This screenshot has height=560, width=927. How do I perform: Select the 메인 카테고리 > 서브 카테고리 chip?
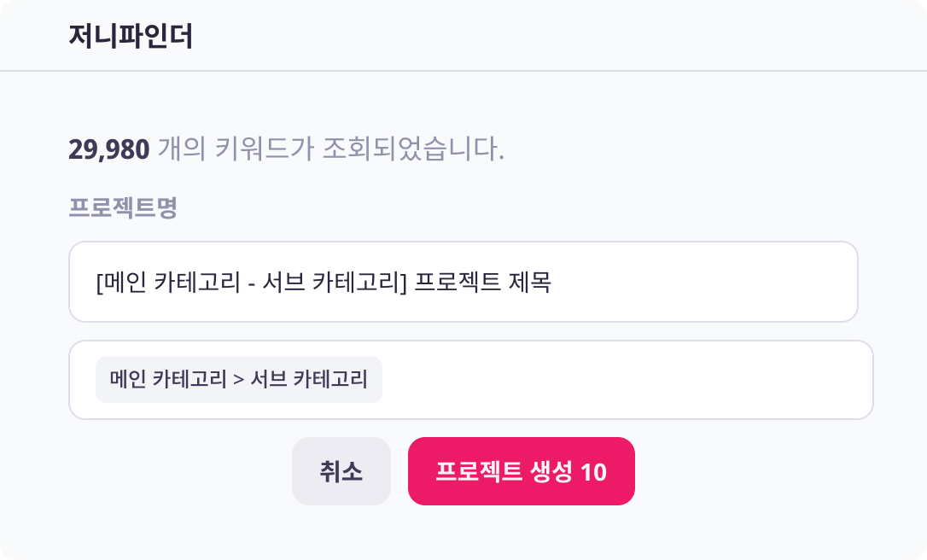pos(239,380)
